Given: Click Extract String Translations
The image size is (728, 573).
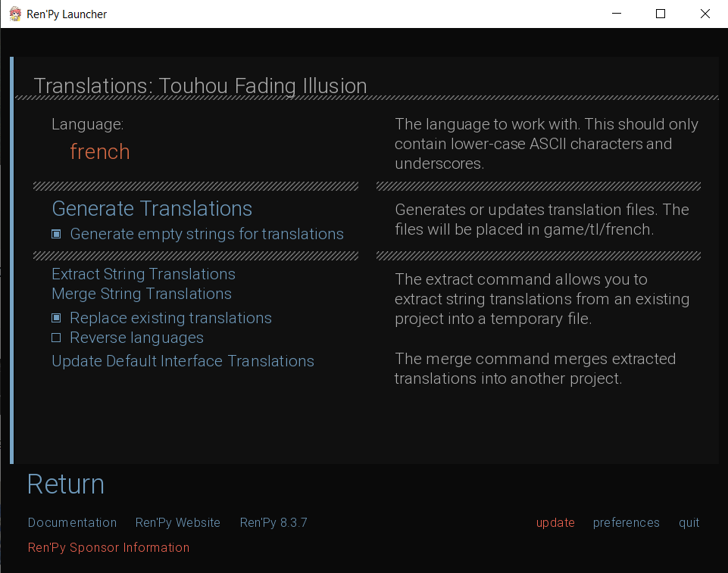Looking at the screenshot, I should coord(143,274).
